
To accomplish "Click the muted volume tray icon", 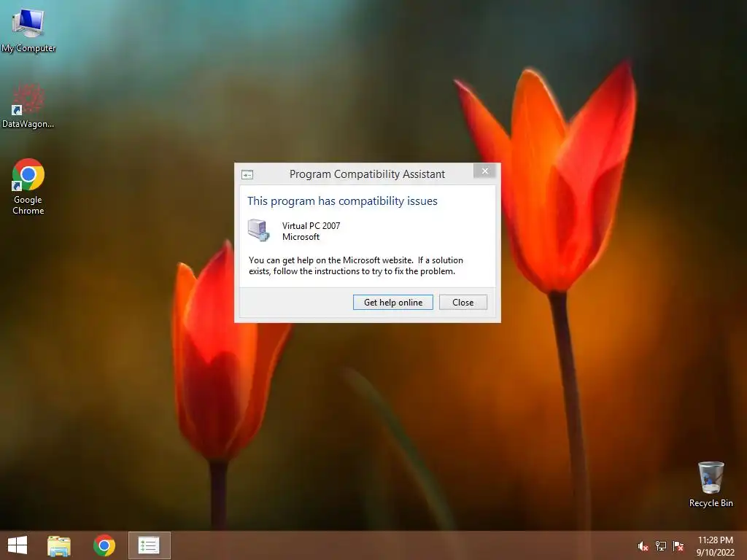I will (643, 546).
